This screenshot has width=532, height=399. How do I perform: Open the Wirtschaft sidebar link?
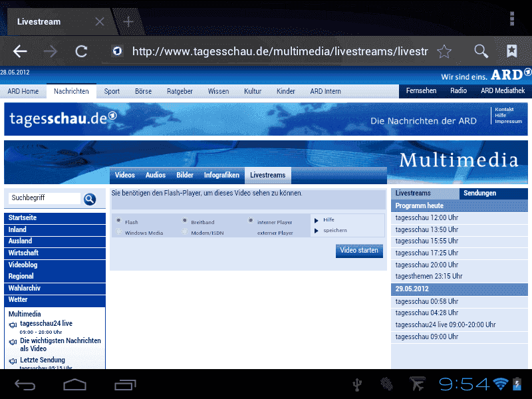pos(55,253)
